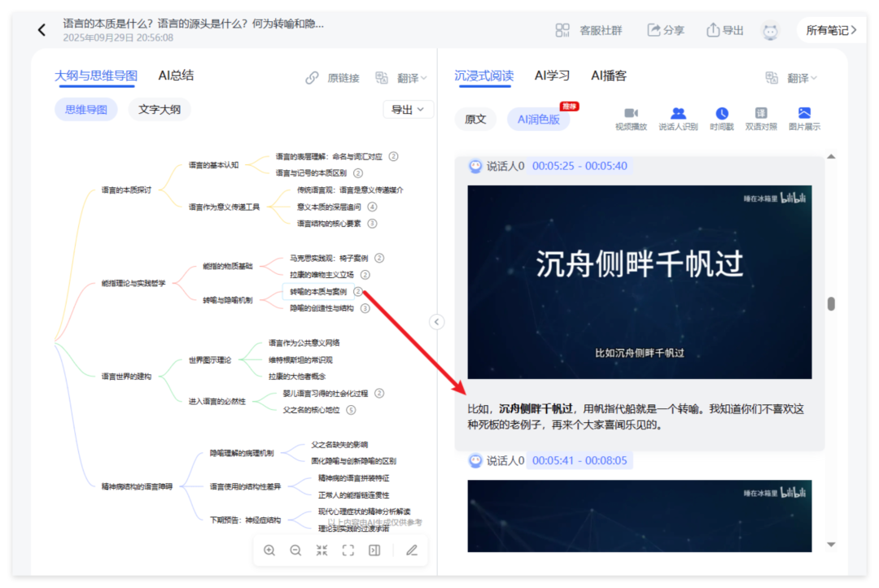879x588 pixels.
Task: Click the user avatar icon
Action: coord(770,31)
